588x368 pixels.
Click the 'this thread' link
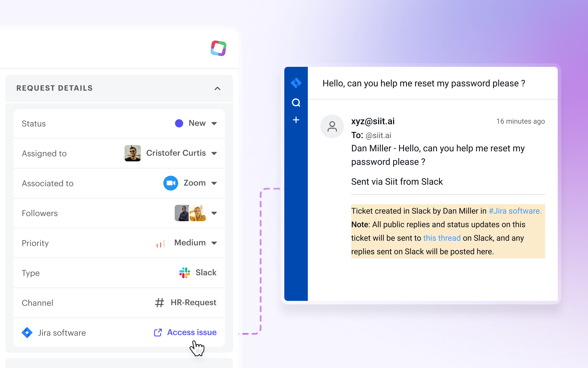tap(442, 238)
